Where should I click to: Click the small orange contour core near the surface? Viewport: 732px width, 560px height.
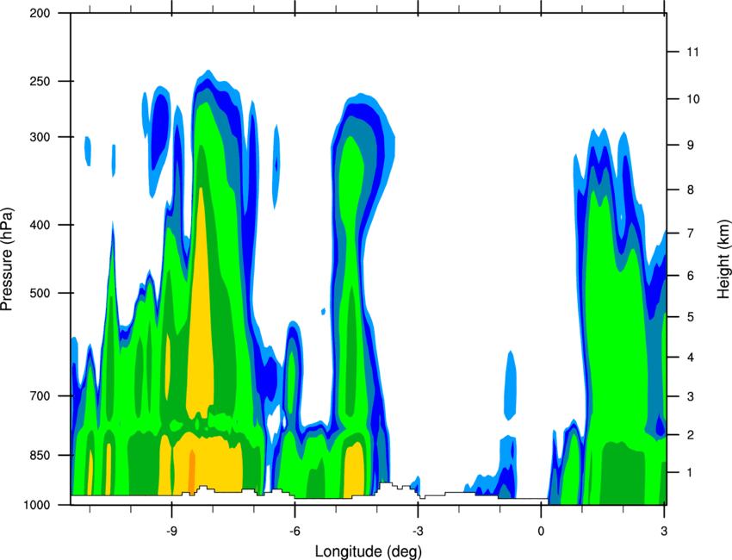[x=191, y=470]
